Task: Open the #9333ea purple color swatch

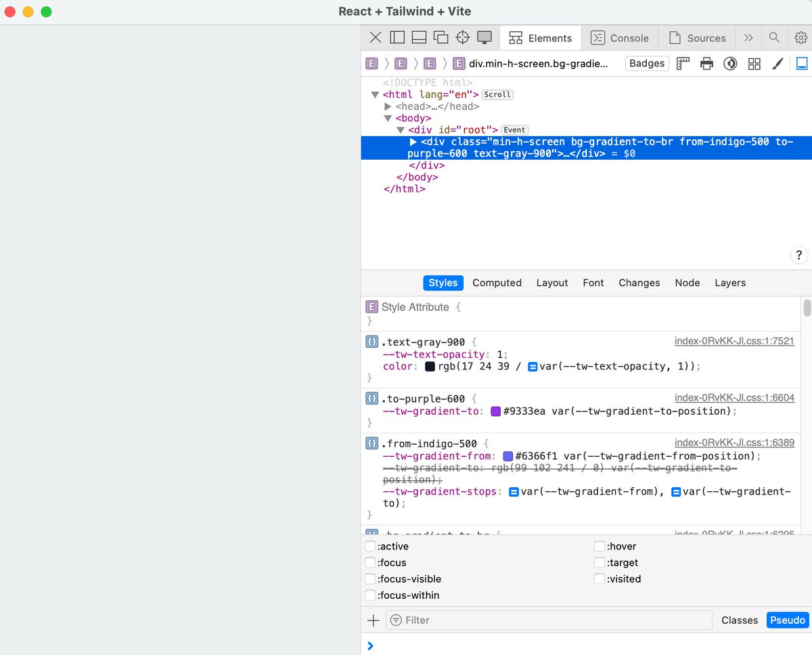Action: pos(495,411)
